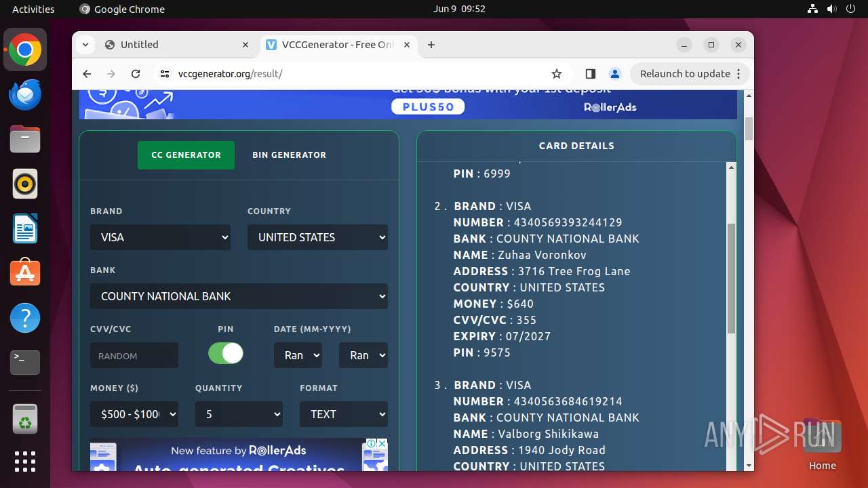This screenshot has height=488, width=868.
Task: Open the QUANTITY dropdown showing 5
Action: (239, 414)
